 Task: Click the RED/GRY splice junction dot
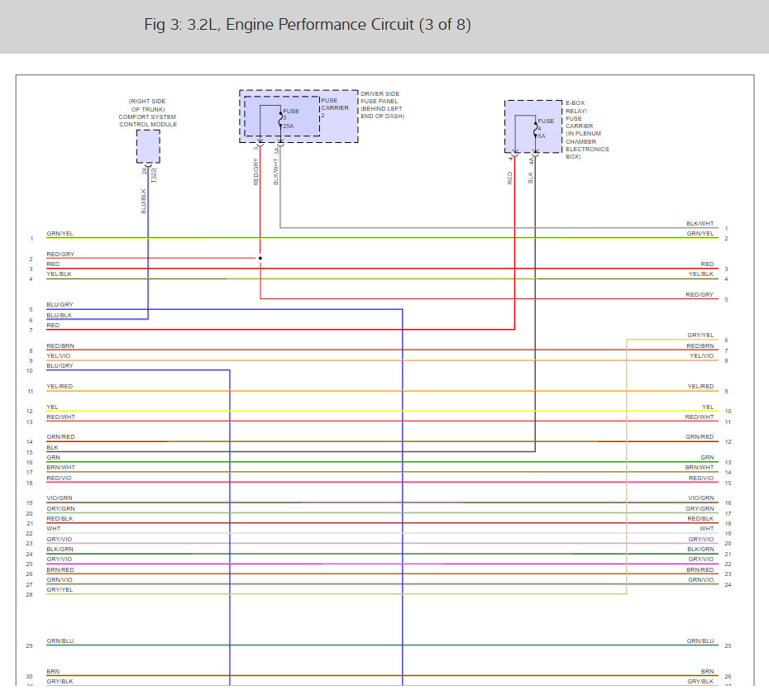coord(260,258)
